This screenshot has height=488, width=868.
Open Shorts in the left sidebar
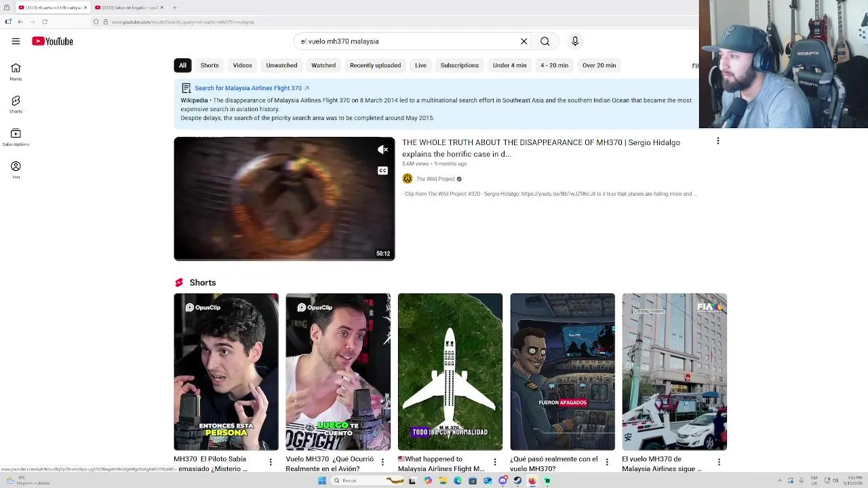coord(16,104)
